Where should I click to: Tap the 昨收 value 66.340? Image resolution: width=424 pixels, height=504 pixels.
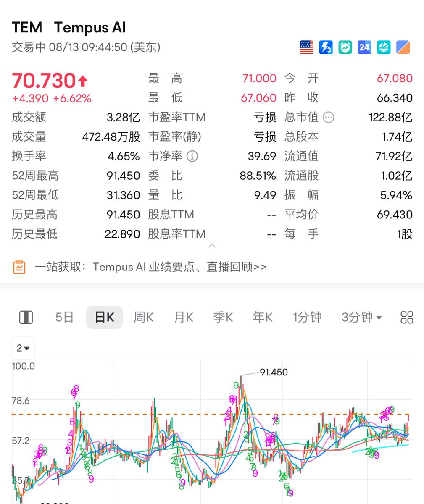click(x=395, y=98)
